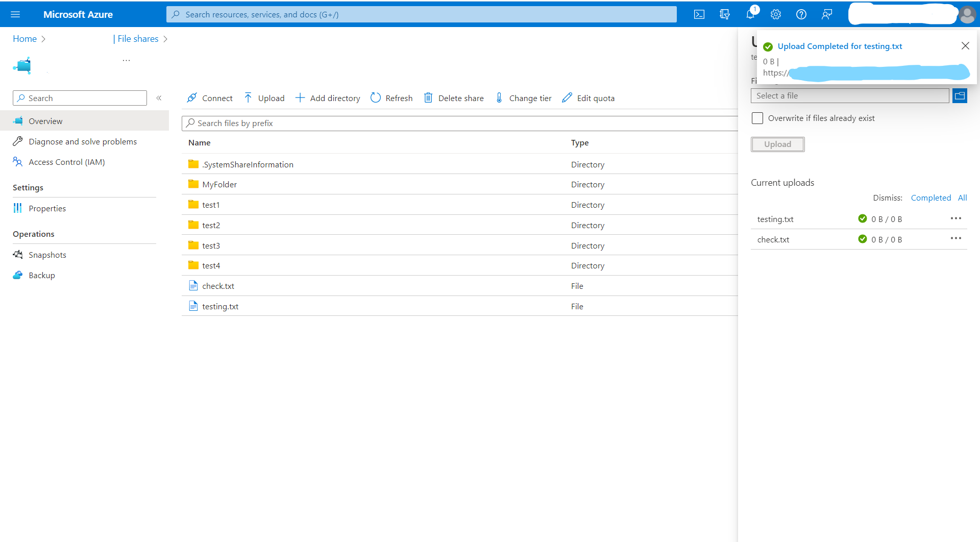Refresh the file listing
Image resolution: width=980 pixels, height=542 pixels.
pyautogui.click(x=391, y=98)
